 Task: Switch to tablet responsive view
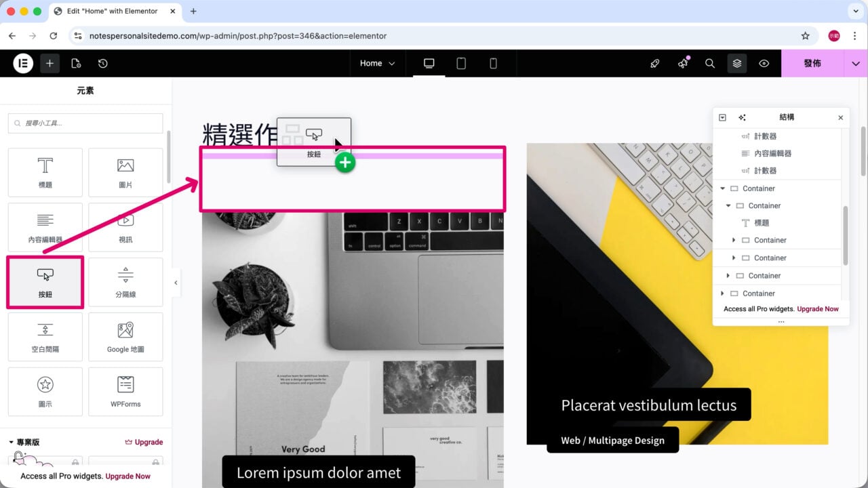(461, 63)
